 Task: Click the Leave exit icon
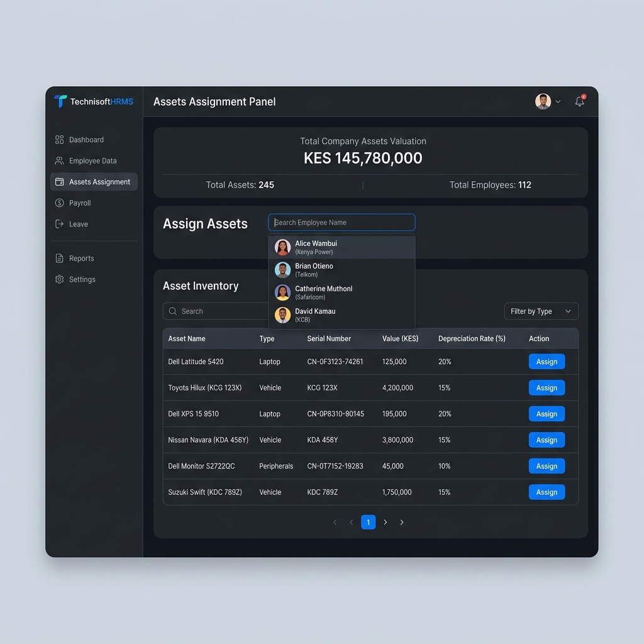click(x=60, y=224)
